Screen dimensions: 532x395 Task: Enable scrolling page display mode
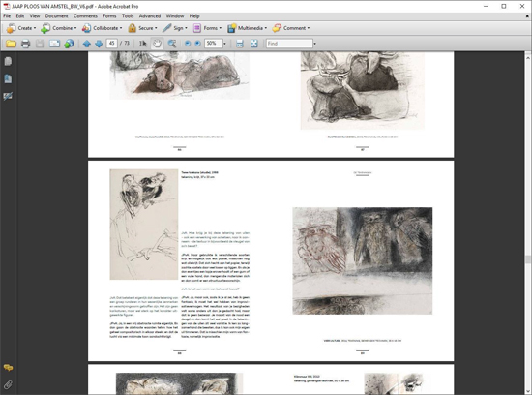240,44
